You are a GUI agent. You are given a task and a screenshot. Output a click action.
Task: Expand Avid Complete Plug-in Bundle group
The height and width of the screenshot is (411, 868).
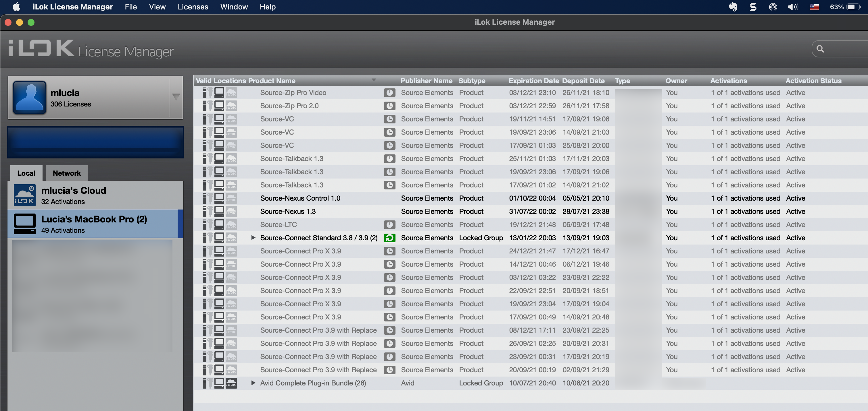[x=253, y=383]
